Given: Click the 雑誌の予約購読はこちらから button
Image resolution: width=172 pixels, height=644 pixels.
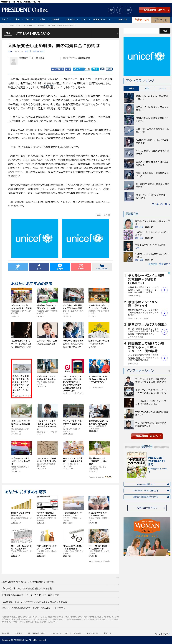Looking at the screenshot, I should click(147, 497).
